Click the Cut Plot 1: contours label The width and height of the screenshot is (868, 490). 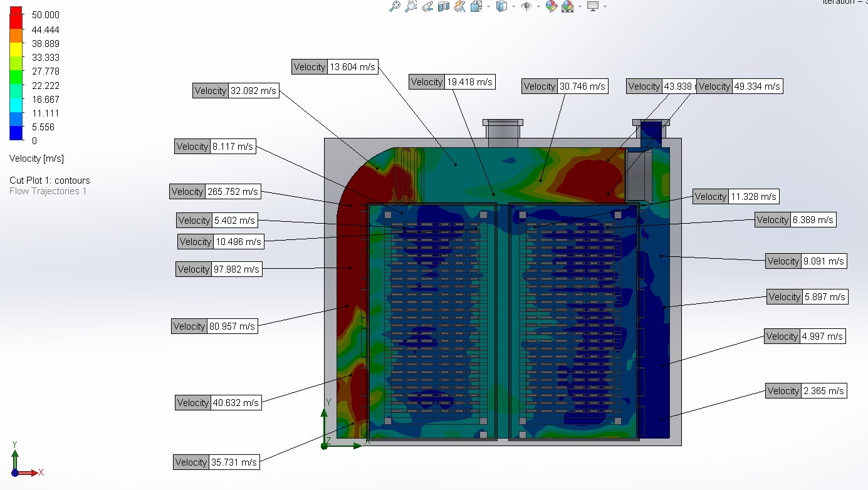(50, 180)
